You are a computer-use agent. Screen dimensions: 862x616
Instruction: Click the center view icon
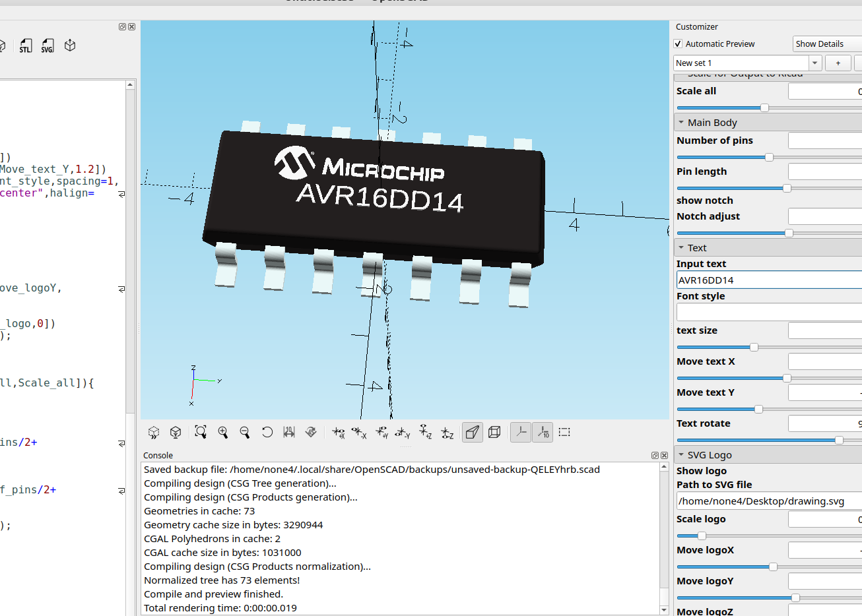(289, 432)
